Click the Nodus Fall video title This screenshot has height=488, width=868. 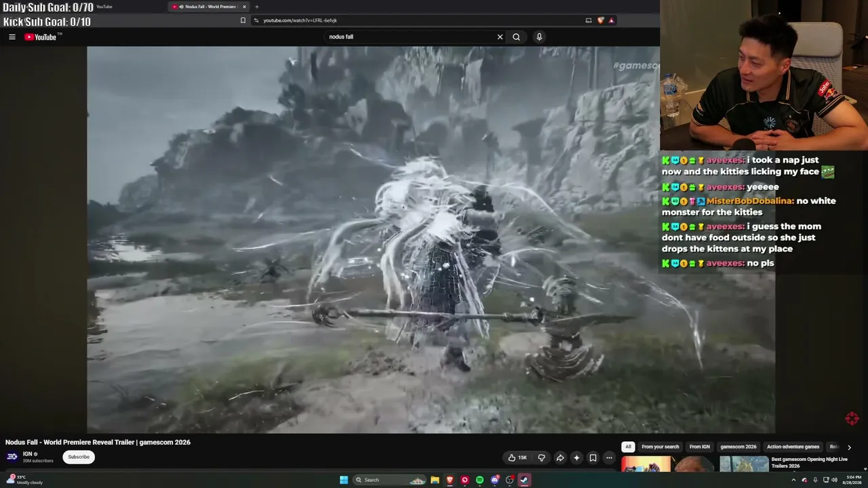[98, 442]
